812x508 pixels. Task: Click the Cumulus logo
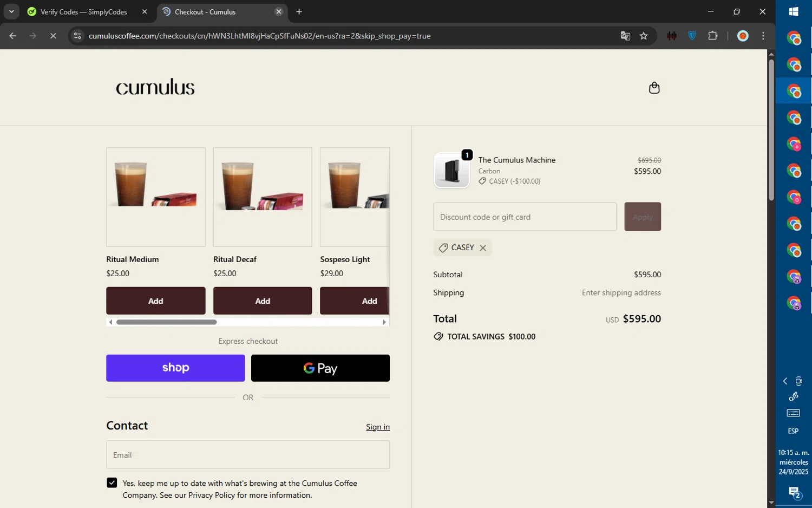(155, 87)
